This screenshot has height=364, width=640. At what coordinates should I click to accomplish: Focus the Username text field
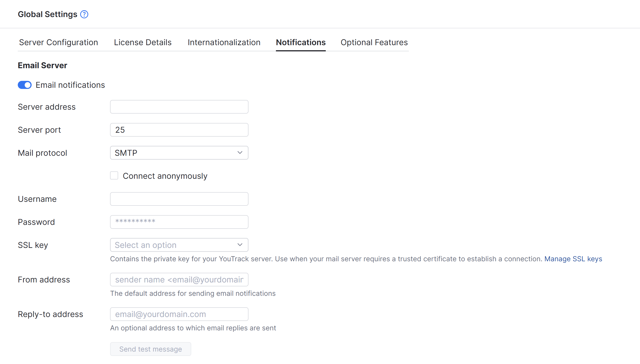coord(179,199)
